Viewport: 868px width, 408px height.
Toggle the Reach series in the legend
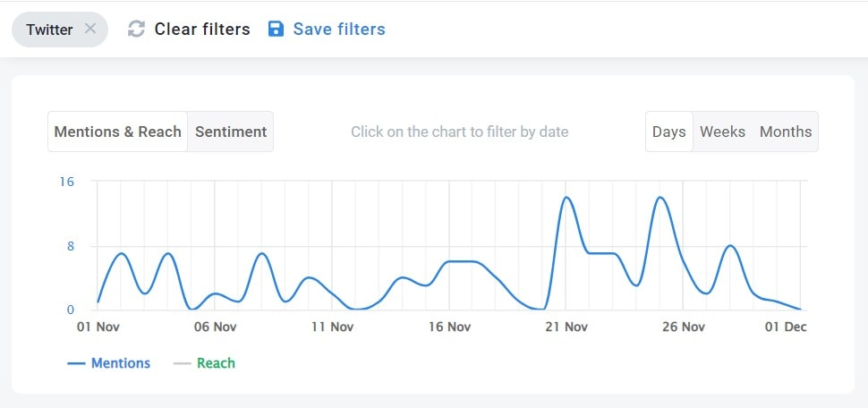tap(216, 363)
